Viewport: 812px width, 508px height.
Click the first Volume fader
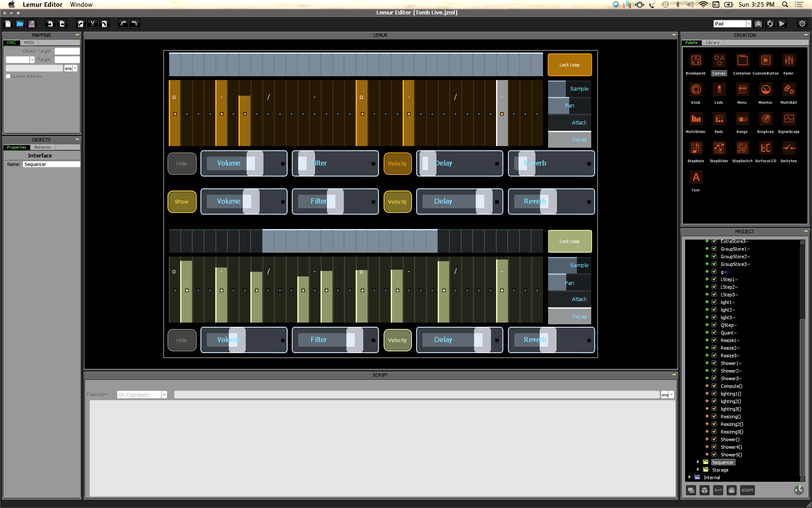tap(244, 163)
